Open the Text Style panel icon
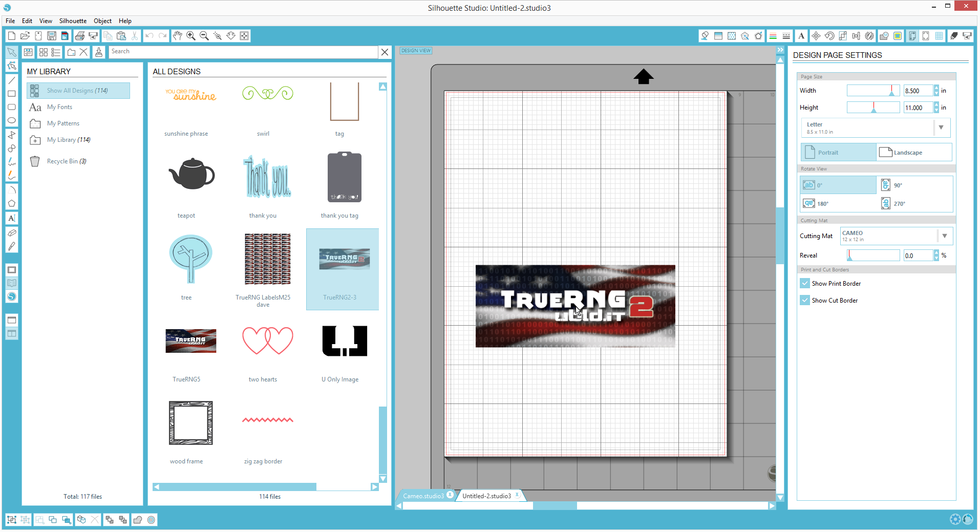The image size is (980, 532). pos(801,36)
